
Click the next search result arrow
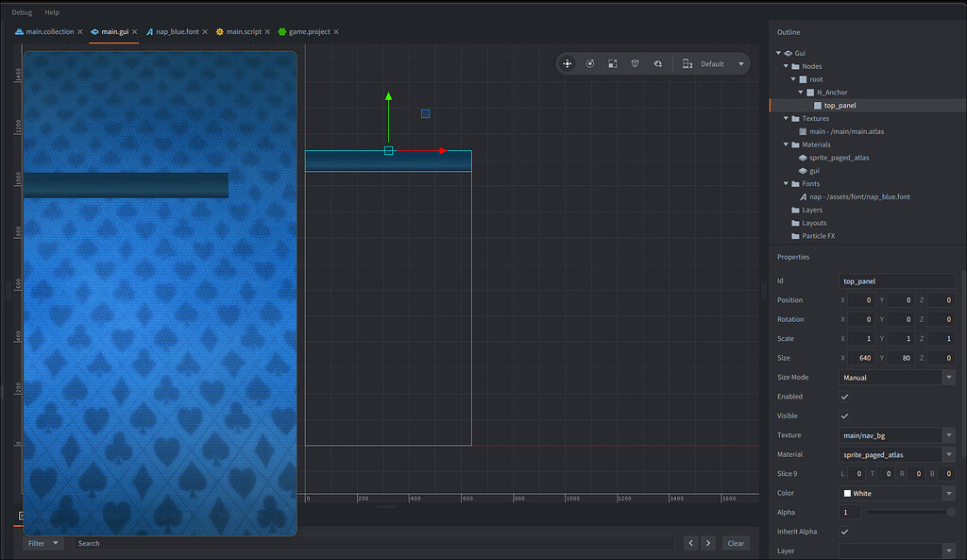[x=708, y=543]
